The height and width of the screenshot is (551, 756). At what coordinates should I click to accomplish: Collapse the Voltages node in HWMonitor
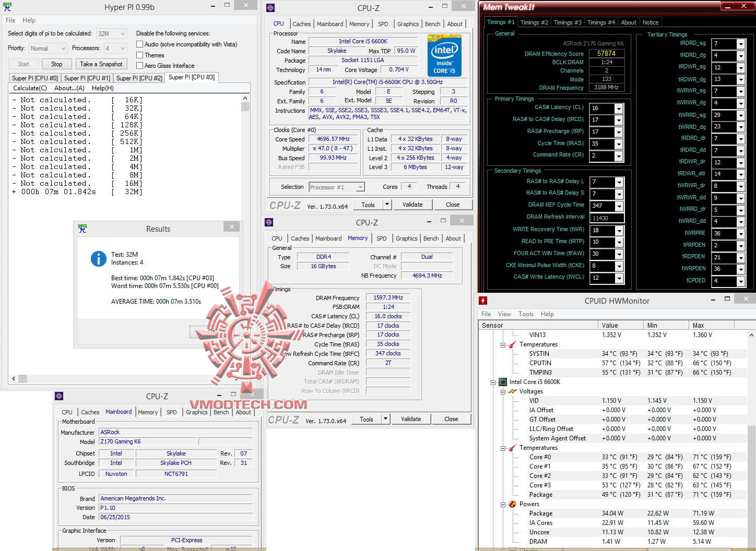click(503, 392)
